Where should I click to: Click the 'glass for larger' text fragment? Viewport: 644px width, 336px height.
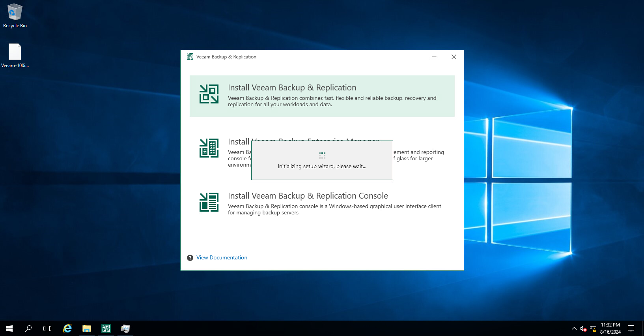click(414, 159)
